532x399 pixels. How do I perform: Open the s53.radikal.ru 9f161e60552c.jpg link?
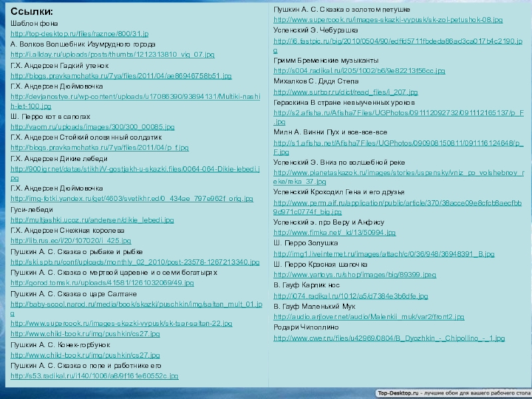(94, 376)
